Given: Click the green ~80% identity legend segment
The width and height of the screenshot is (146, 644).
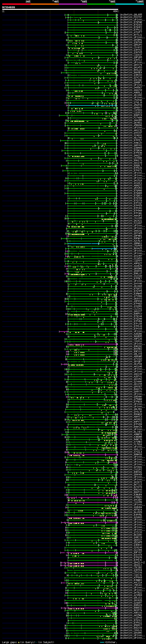Looking at the screenshot, I should (101, 4).
